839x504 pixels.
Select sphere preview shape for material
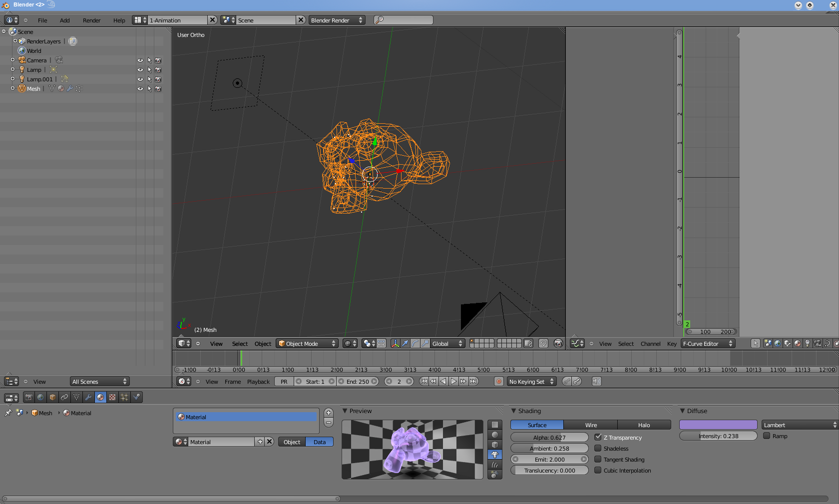pos(494,435)
